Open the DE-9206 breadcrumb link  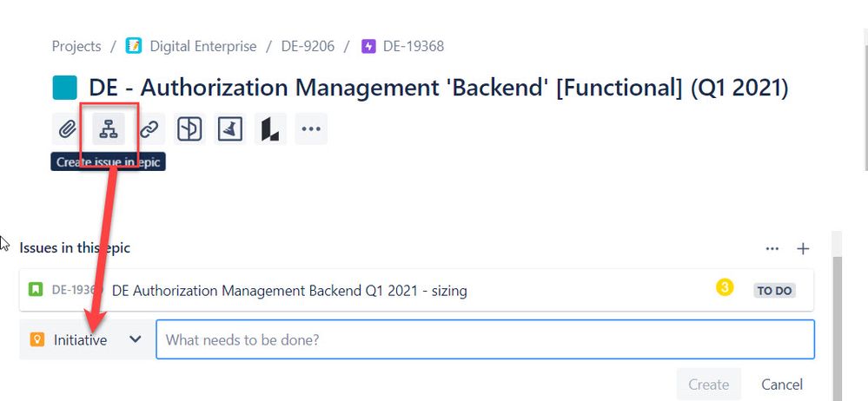(x=308, y=46)
